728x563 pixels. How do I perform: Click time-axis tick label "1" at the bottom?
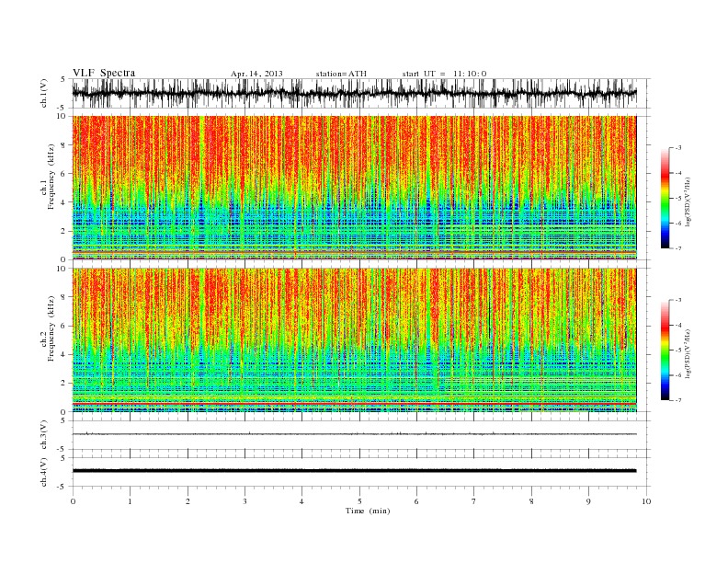tap(130, 501)
